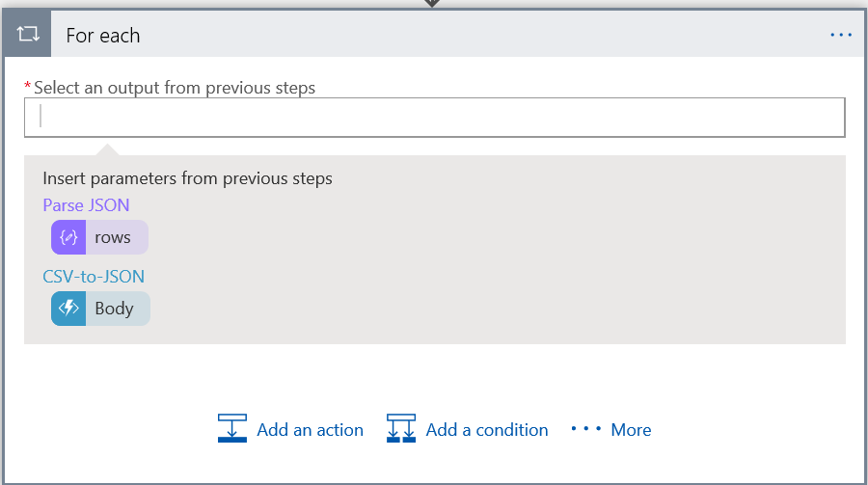Click the For each loop icon
The width and height of the screenshot is (868, 485).
click(x=28, y=35)
